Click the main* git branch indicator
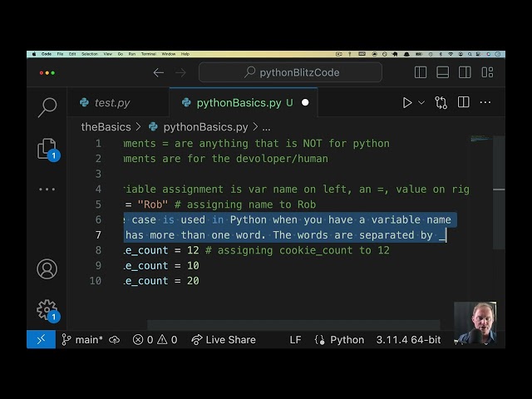 [x=82, y=340]
